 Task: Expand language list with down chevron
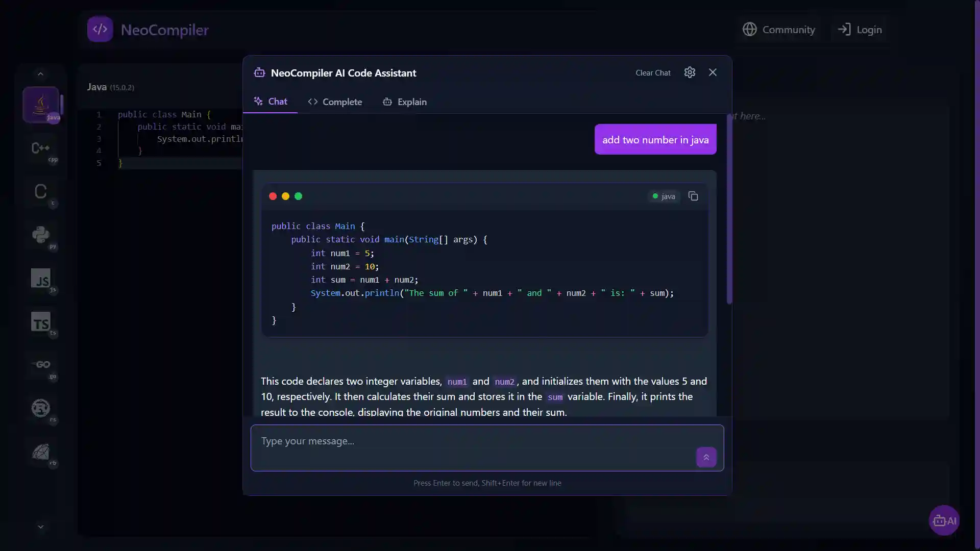[x=41, y=527]
